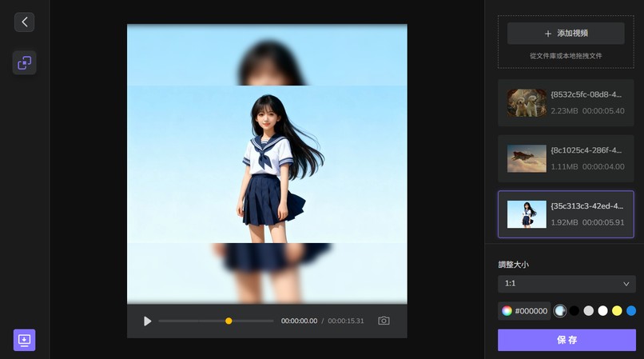Viewport: 644px width, 359px height.
Task: Select the video merge tool icon
Action: coord(24,62)
